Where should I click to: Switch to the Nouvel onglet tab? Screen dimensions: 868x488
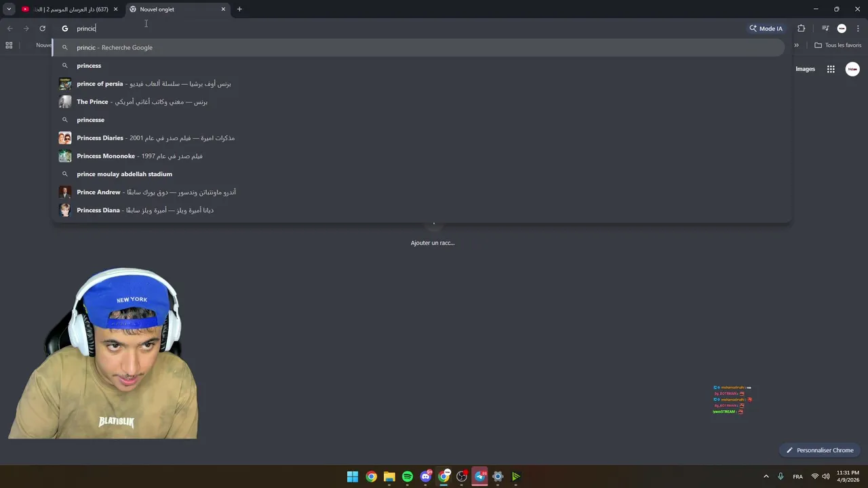176,9
